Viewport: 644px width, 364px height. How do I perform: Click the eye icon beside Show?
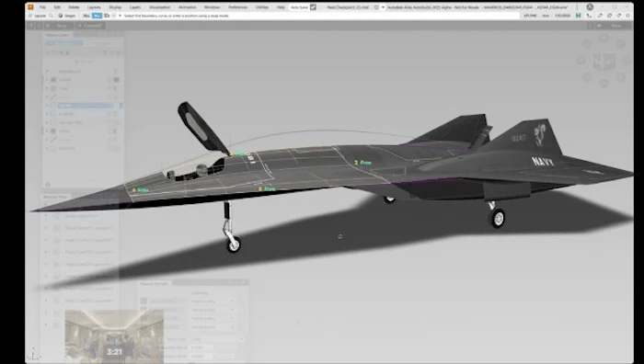pyautogui.click(x=599, y=26)
